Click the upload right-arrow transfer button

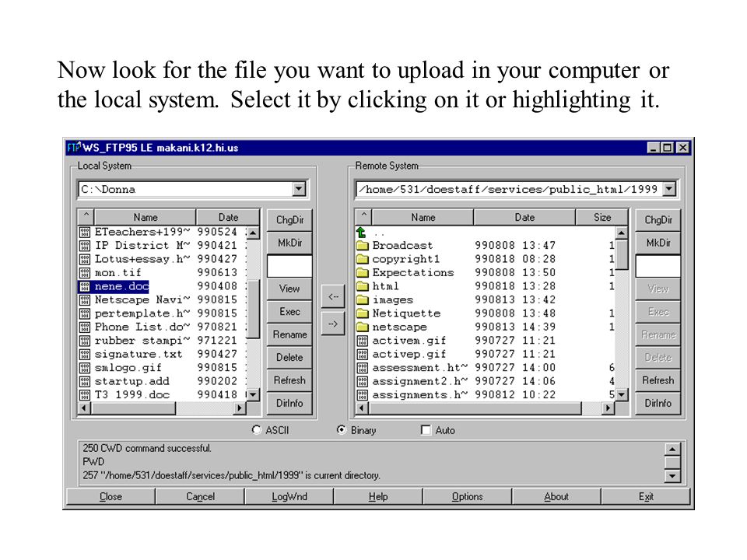click(x=332, y=324)
